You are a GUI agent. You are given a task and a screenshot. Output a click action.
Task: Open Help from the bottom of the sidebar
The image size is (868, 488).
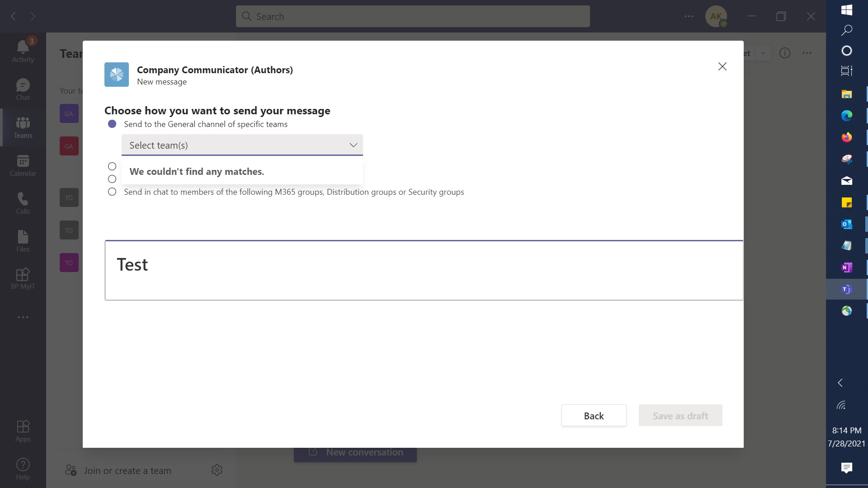tap(22, 468)
